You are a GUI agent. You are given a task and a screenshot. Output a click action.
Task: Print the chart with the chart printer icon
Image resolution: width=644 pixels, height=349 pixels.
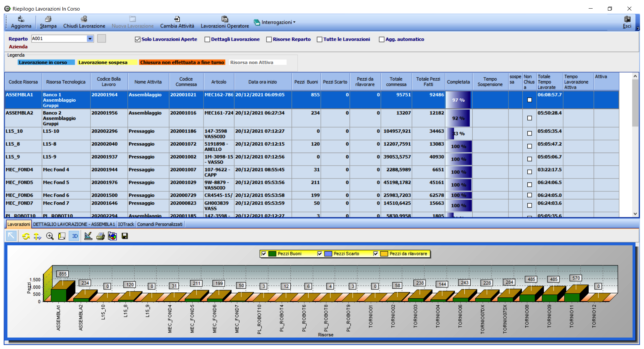tap(100, 236)
